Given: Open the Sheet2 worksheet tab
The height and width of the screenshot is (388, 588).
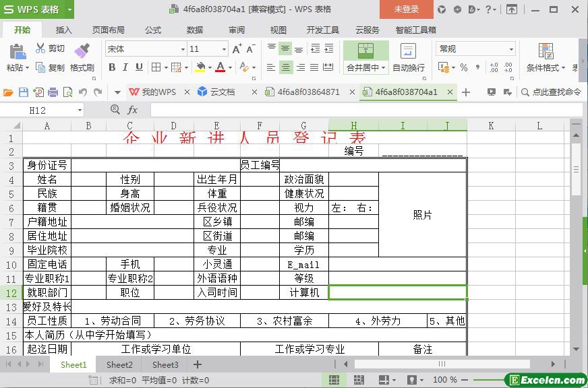Looking at the screenshot, I should click(119, 364).
